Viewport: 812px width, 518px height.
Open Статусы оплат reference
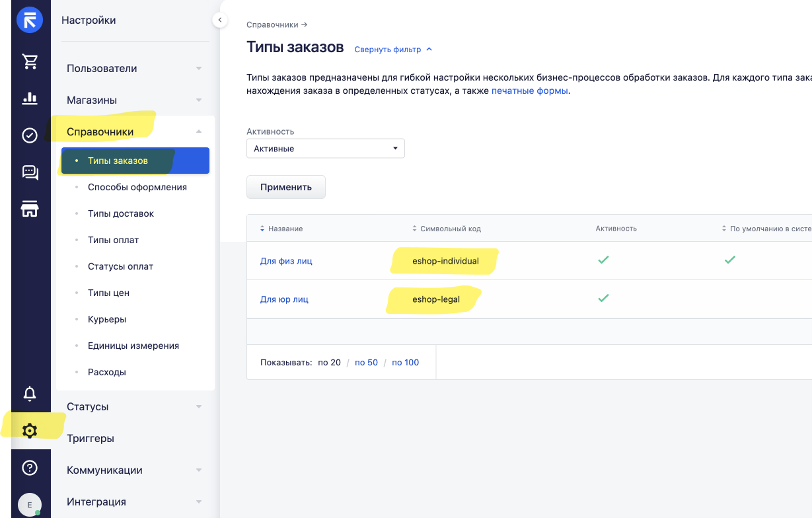point(120,266)
